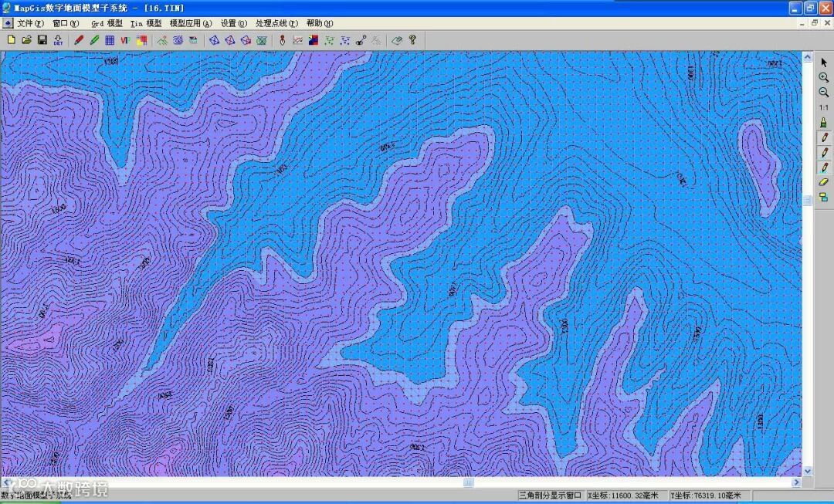Open the 设置(O) menu
The width and height of the screenshot is (834, 504).
234,23
